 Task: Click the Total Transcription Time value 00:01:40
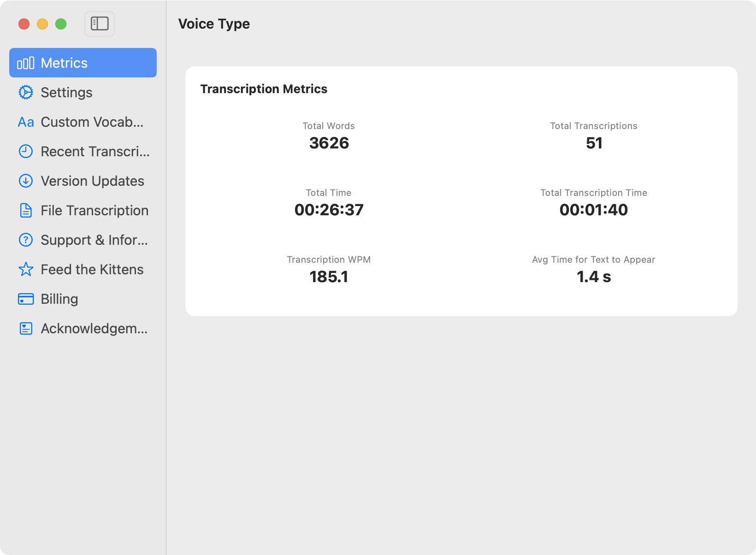coord(594,210)
